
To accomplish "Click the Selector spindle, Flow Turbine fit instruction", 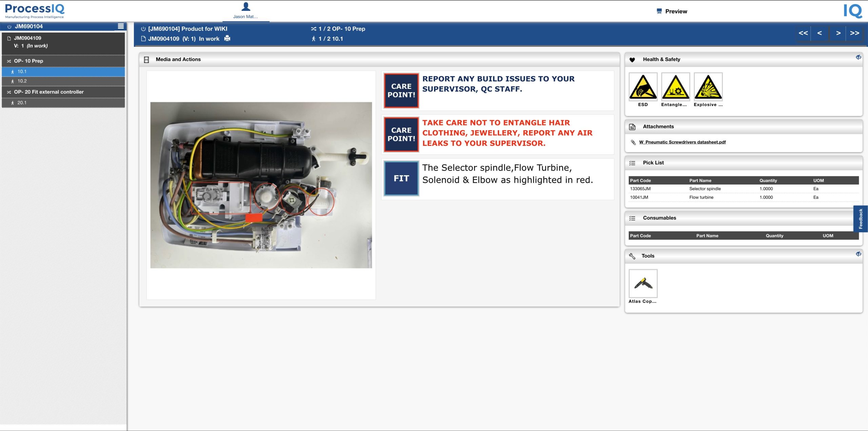I will [507, 174].
